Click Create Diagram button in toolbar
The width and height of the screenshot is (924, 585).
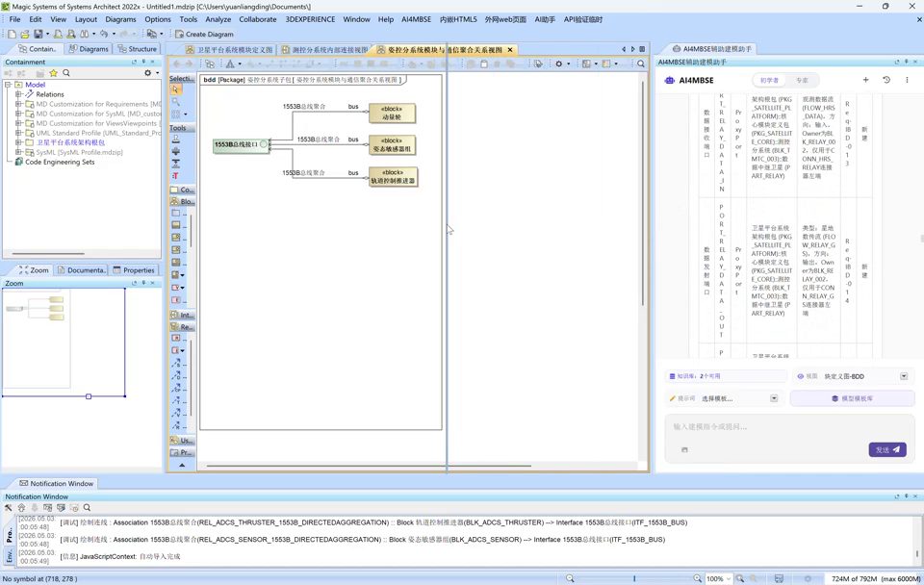click(204, 35)
